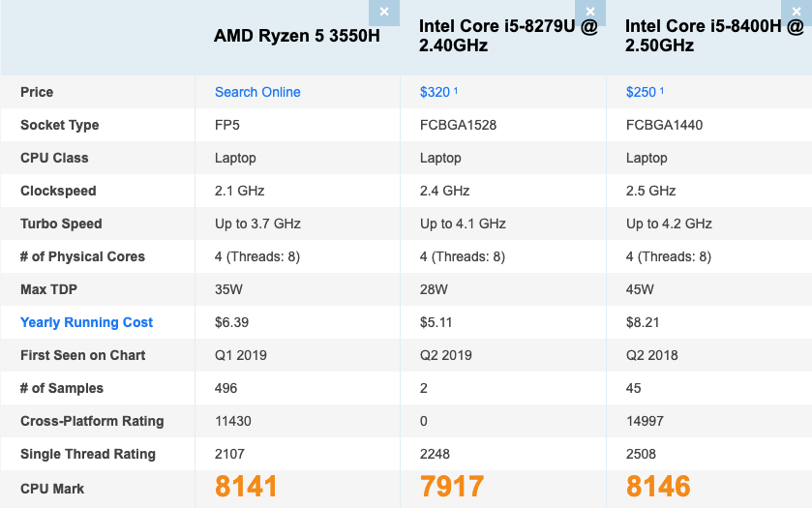Select single thread rating 2107
812x508 pixels.
pos(230,454)
